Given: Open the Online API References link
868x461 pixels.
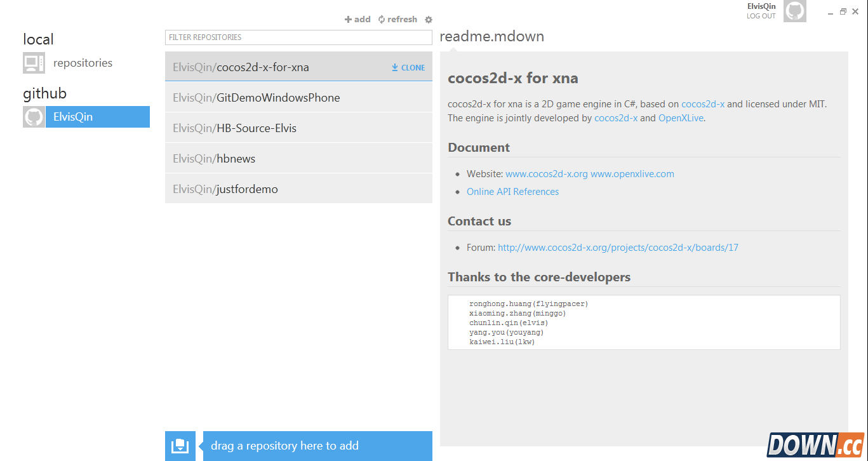Looking at the screenshot, I should pyautogui.click(x=512, y=191).
